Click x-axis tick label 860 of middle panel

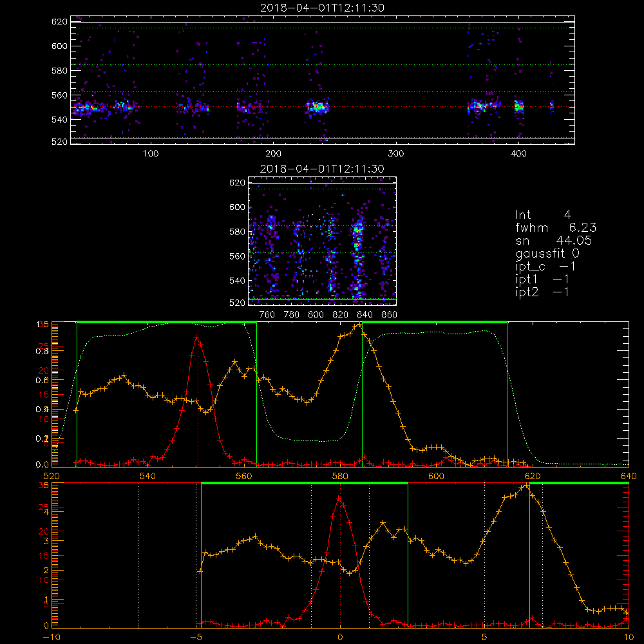[x=390, y=315]
